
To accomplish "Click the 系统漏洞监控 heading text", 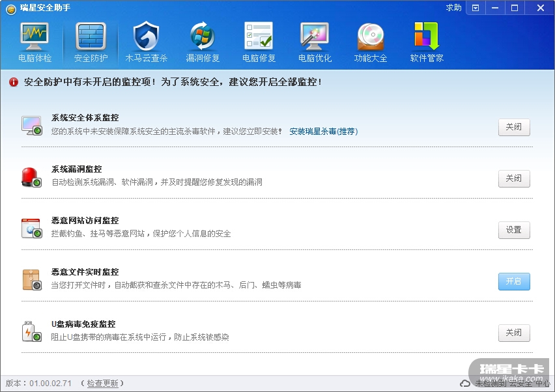I will (76, 169).
